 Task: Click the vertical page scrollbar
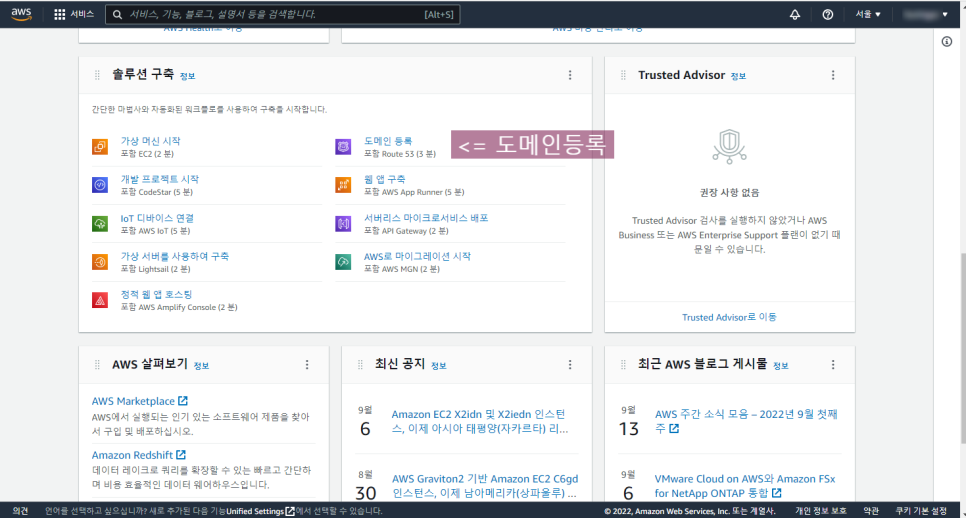point(962,348)
